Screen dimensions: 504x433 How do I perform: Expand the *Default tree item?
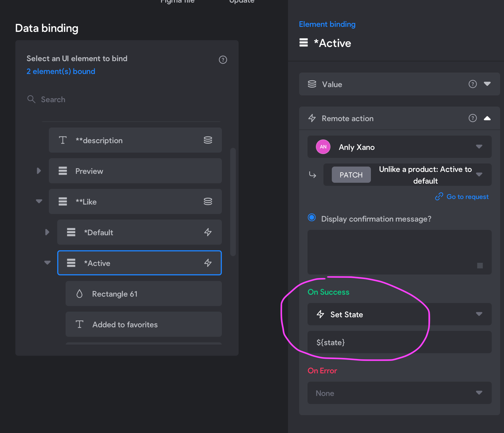[47, 232]
